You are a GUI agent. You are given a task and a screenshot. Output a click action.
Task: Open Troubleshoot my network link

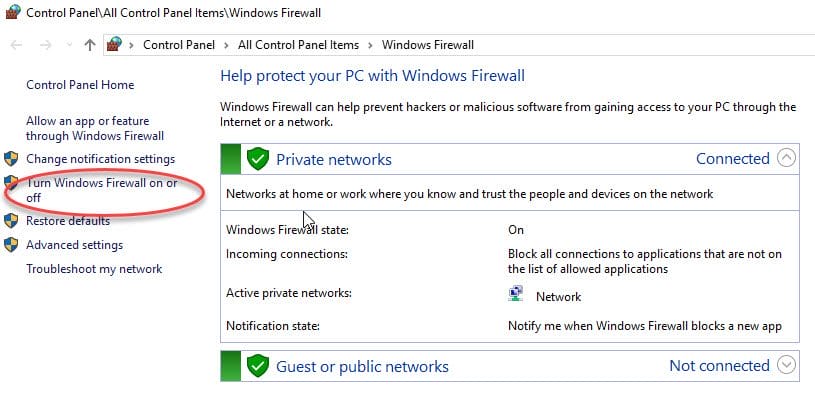tap(94, 269)
